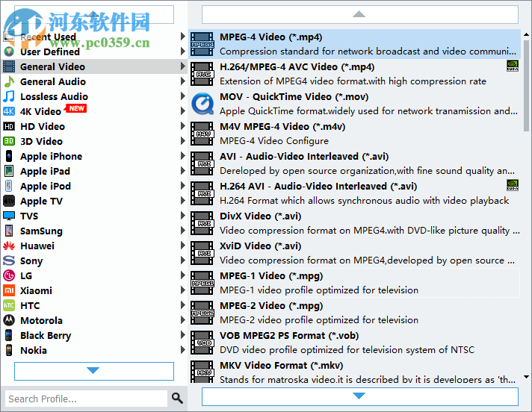Click the LG logo icon
Screen dimensions: 532x412
click(x=9, y=275)
